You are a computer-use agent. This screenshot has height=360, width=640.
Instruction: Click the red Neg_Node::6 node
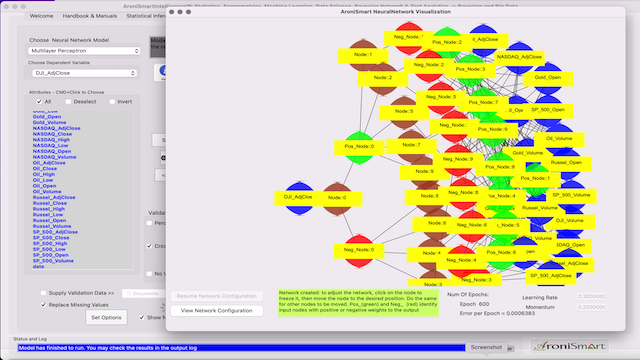[x=471, y=225]
